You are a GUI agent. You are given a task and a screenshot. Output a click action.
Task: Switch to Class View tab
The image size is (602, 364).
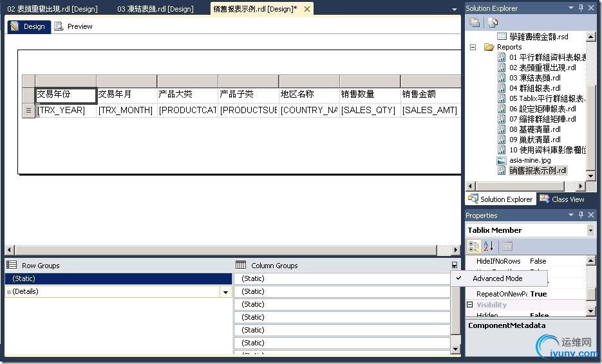coord(562,199)
